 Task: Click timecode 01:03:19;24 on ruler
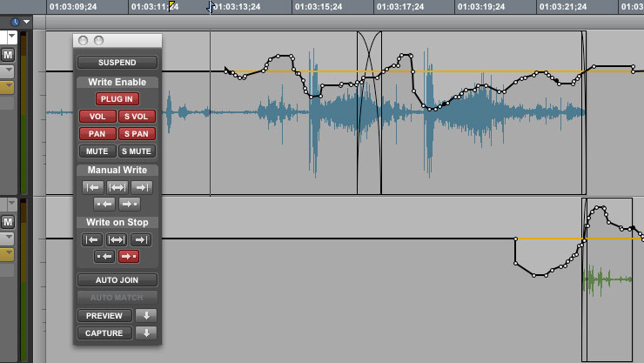point(481,7)
